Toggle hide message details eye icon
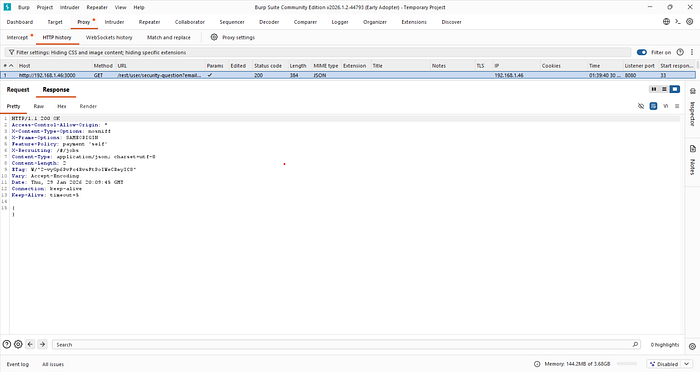 point(641,106)
